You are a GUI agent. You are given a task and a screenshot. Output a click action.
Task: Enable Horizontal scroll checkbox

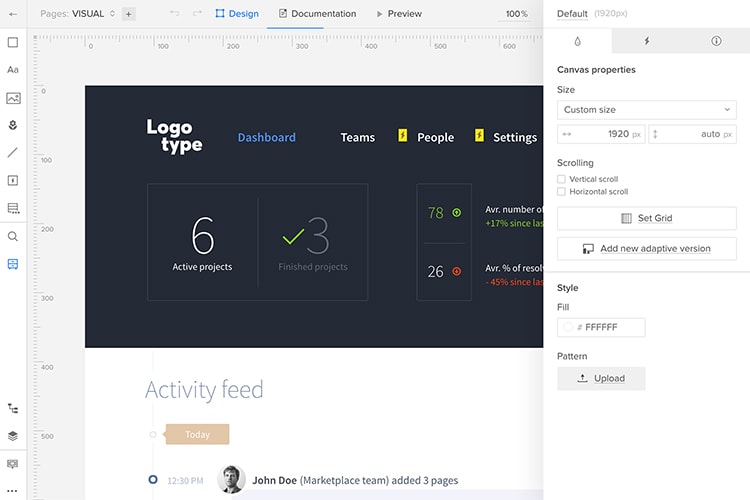pyautogui.click(x=562, y=191)
